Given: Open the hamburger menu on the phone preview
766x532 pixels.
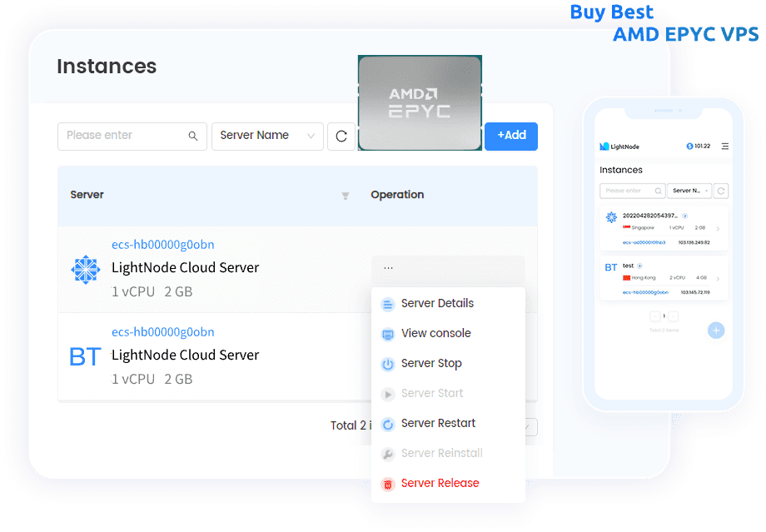Looking at the screenshot, I should [724, 147].
